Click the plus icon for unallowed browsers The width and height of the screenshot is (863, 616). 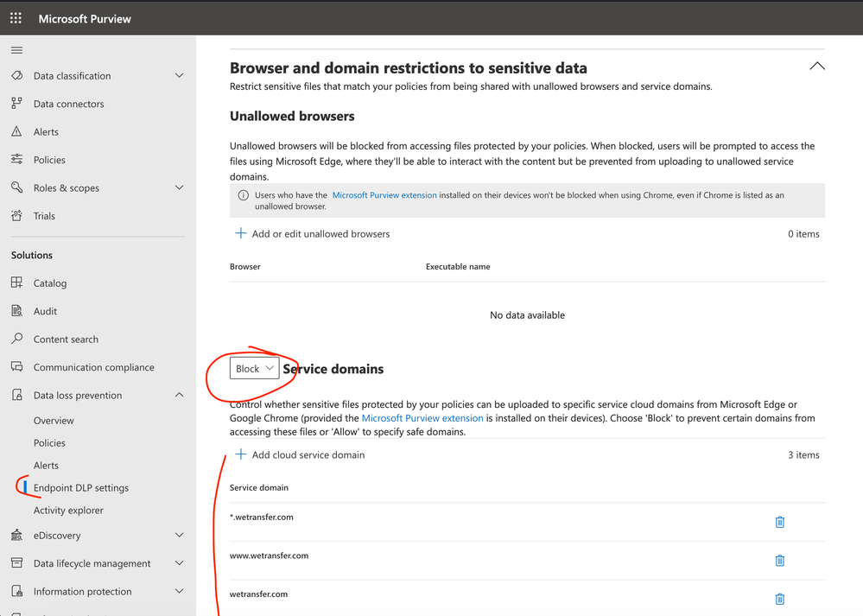click(x=240, y=233)
